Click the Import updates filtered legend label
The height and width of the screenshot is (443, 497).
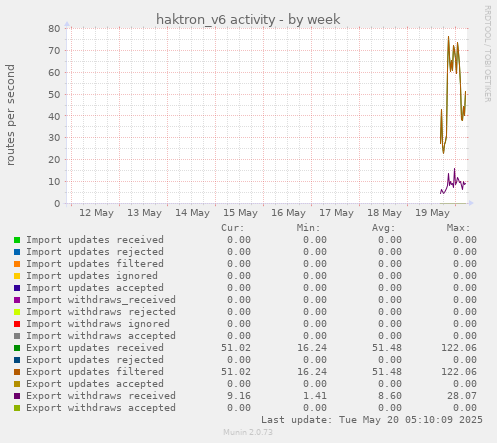point(95,264)
